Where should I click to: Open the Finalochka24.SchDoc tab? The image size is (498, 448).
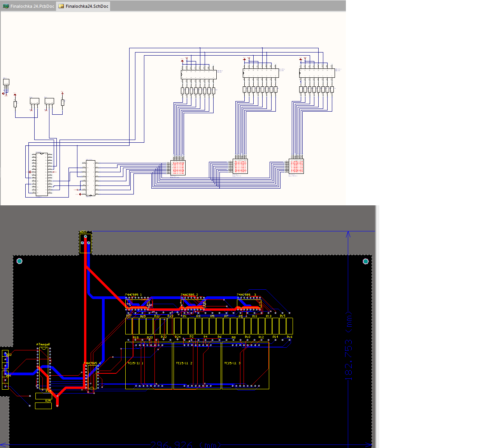coord(83,6)
